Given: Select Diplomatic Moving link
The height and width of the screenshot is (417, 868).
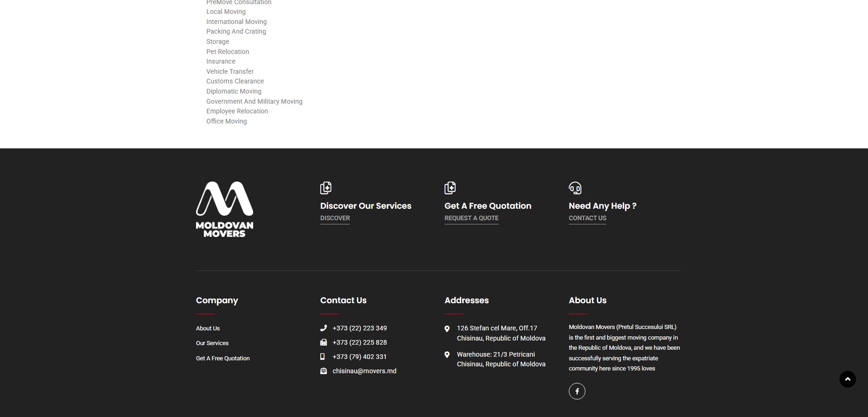Looking at the screenshot, I should click(234, 91).
